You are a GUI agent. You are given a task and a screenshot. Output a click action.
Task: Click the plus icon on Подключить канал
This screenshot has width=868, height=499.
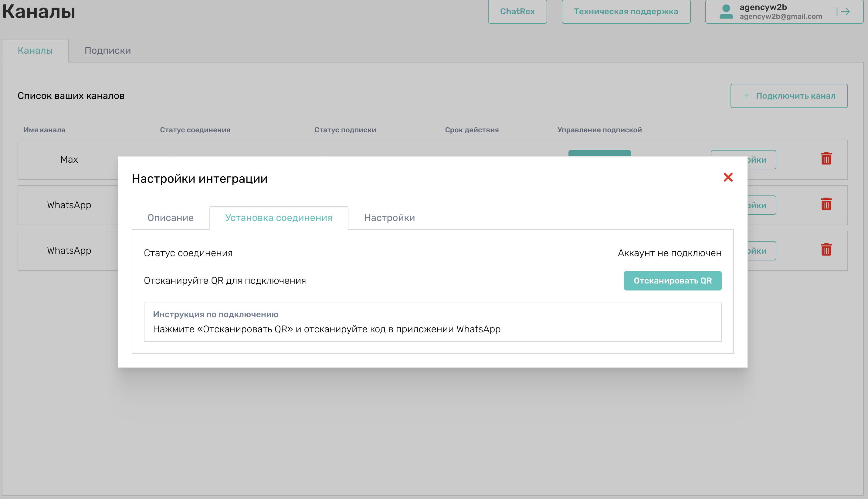click(x=747, y=96)
